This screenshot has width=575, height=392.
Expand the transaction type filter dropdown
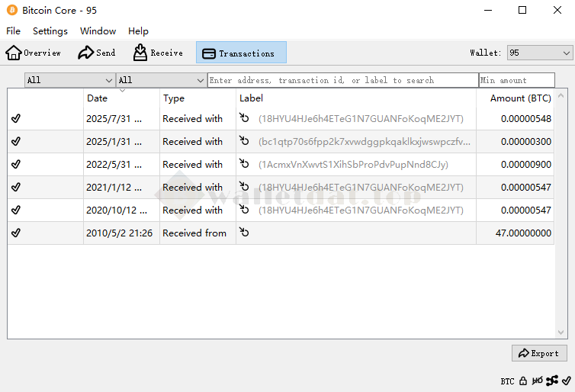pos(161,80)
